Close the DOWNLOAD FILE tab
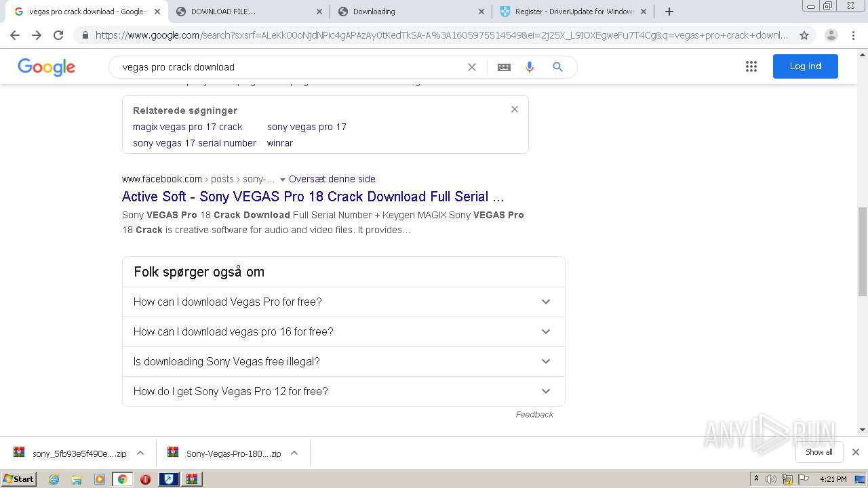 point(319,12)
